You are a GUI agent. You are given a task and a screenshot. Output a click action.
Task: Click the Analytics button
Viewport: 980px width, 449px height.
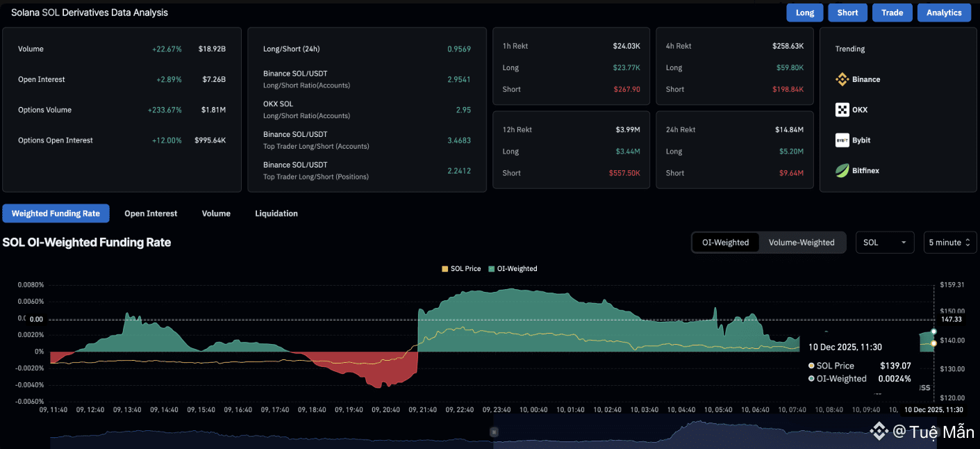click(944, 13)
